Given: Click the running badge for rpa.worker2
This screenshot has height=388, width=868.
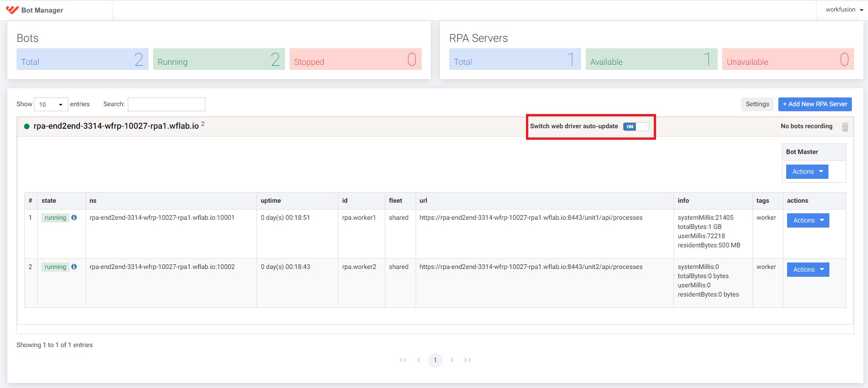Looking at the screenshot, I should tap(55, 267).
